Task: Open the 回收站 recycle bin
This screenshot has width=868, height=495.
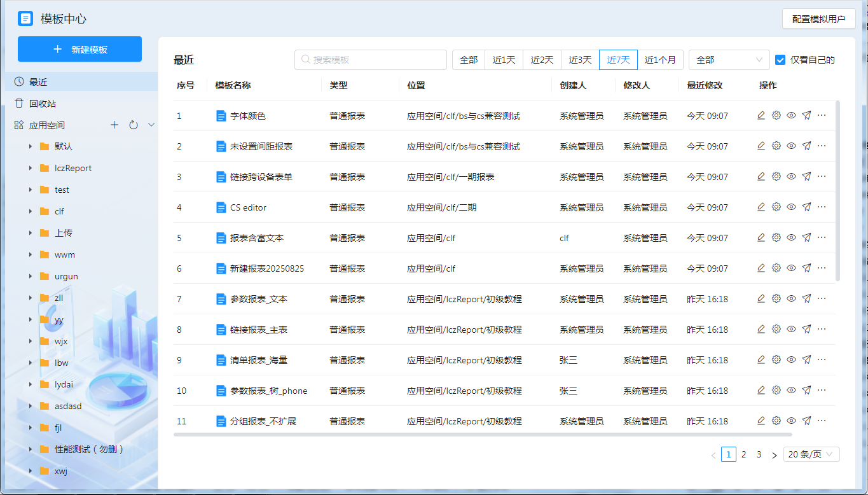Action: point(43,104)
